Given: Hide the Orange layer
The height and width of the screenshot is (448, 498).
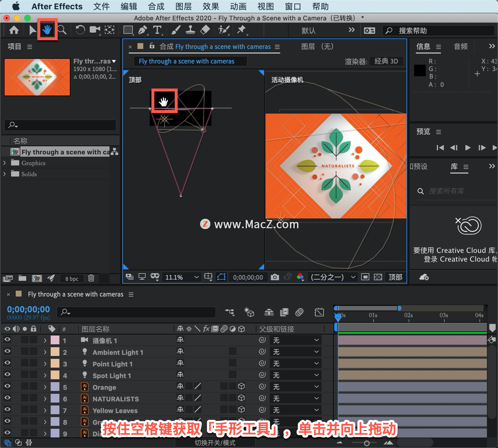Looking at the screenshot, I should click(x=7, y=386).
